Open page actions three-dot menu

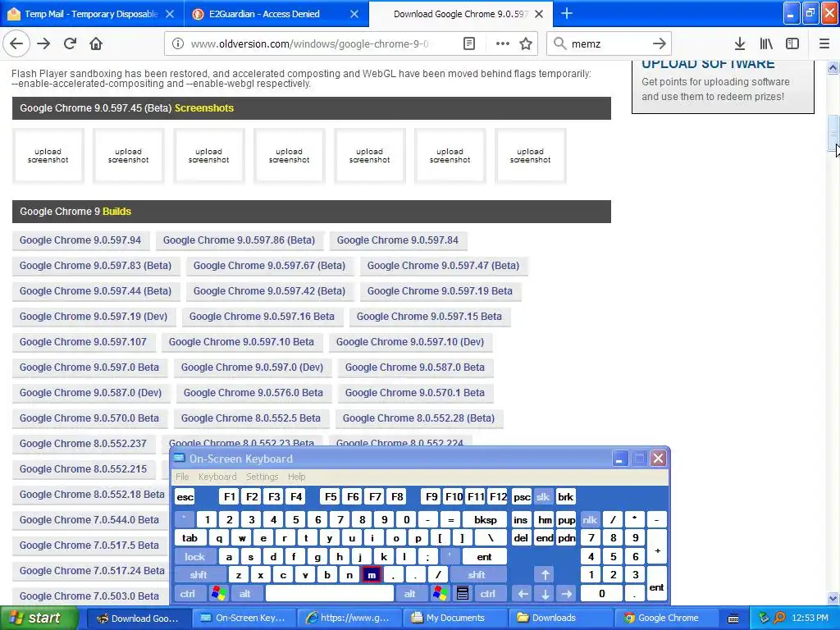click(502, 44)
